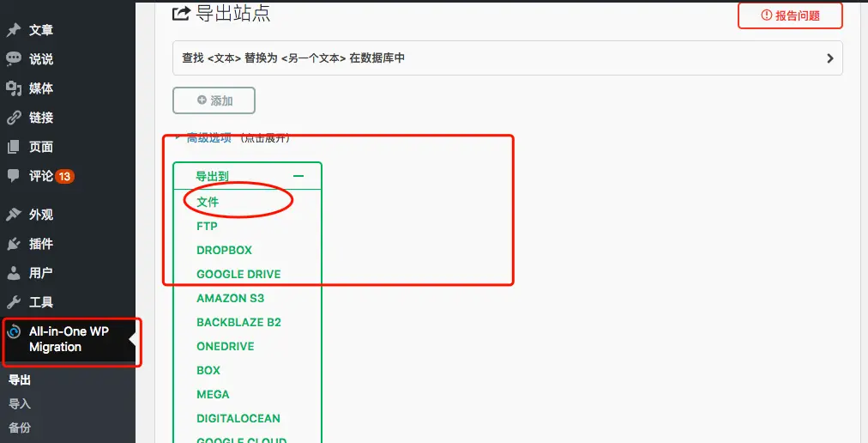Open the 导入 submenu item

point(20,404)
